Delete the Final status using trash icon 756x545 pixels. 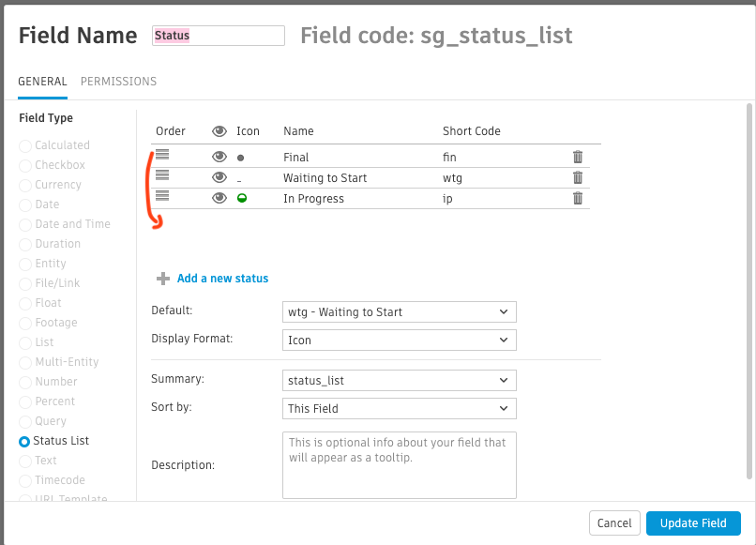tap(577, 156)
